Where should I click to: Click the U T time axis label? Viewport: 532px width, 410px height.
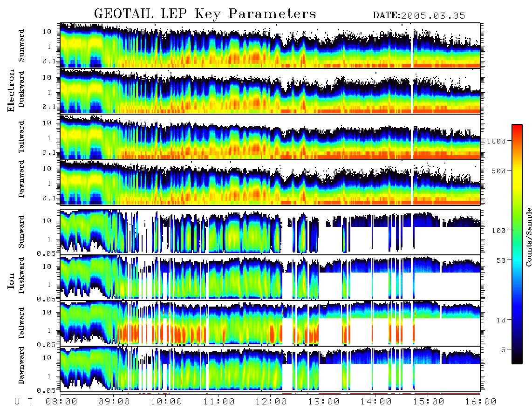point(24,402)
